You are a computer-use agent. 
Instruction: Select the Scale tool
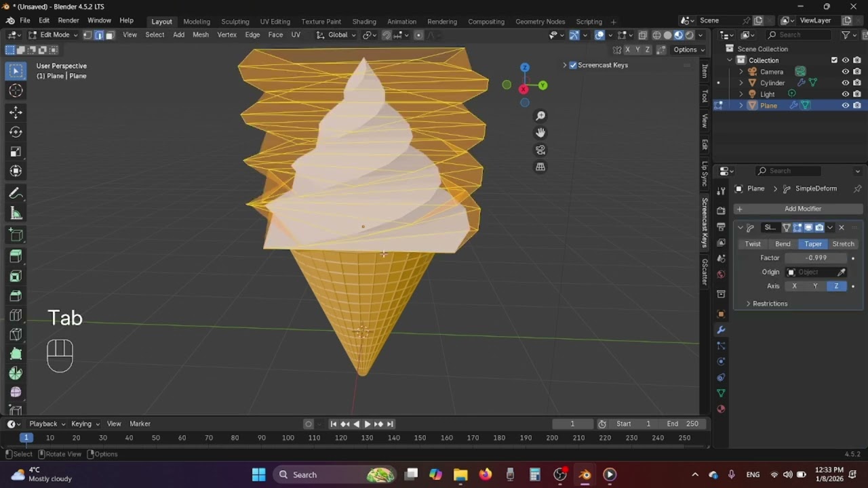[x=16, y=152]
